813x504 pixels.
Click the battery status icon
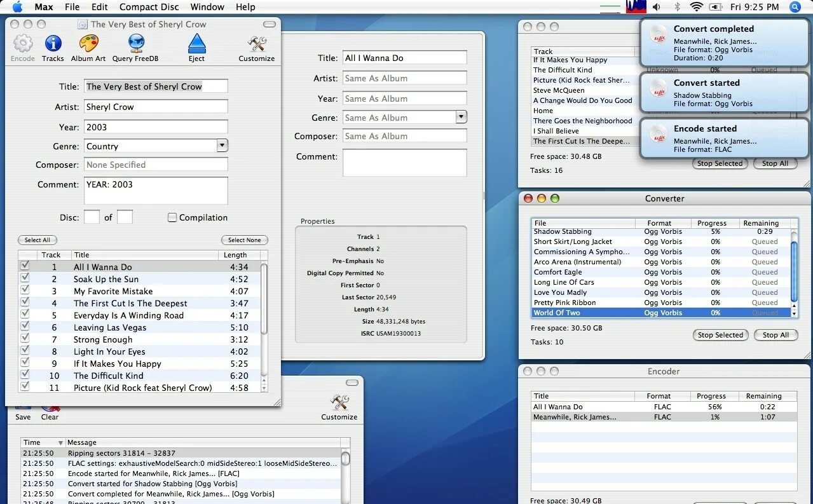point(716,7)
